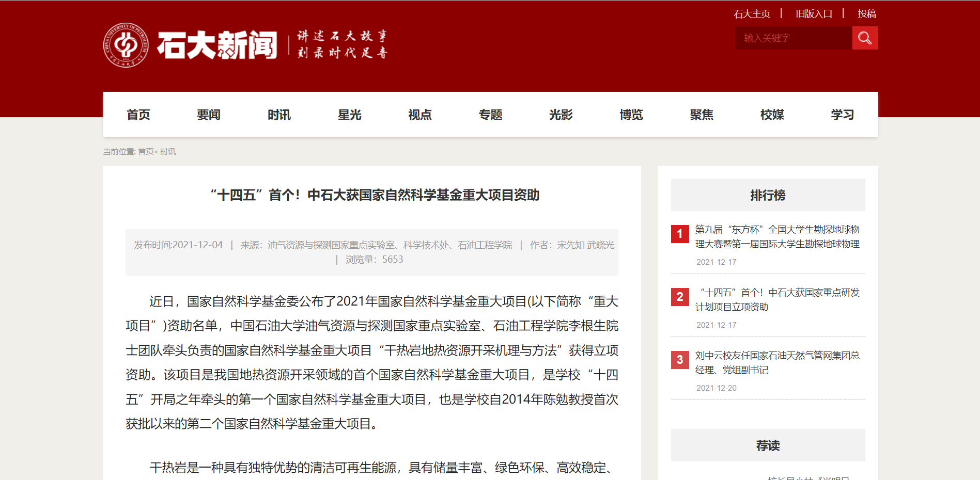The height and width of the screenshot is (480, 980).
Task: Click the 投稿 submission link
Action: click(866, 14)
